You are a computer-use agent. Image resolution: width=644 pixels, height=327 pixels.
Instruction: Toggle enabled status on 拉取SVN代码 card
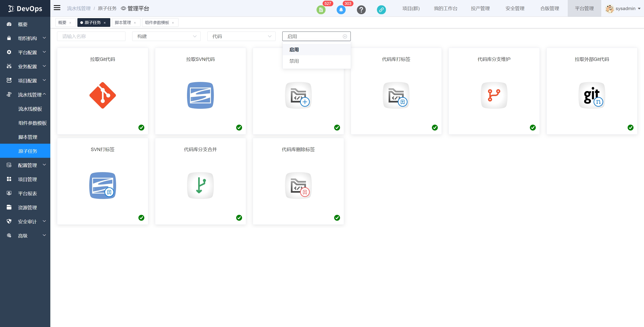click(x=239, y=128)
